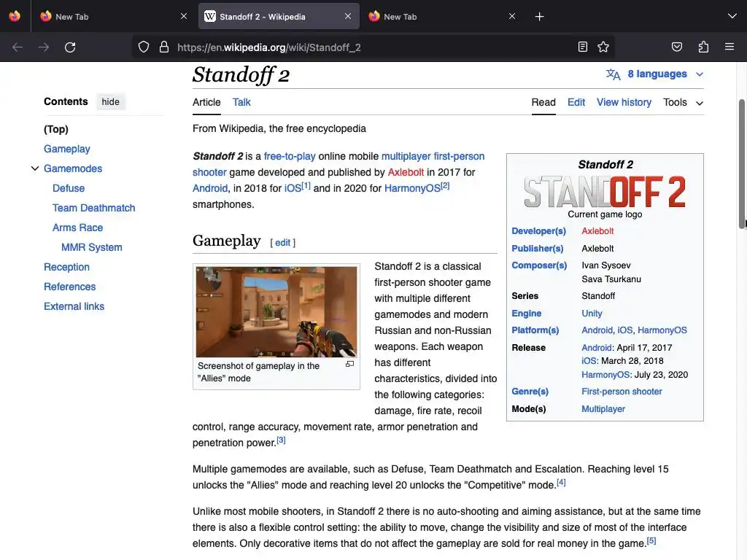
Task: Open the Engine label link in infobox
Action: 527,314
